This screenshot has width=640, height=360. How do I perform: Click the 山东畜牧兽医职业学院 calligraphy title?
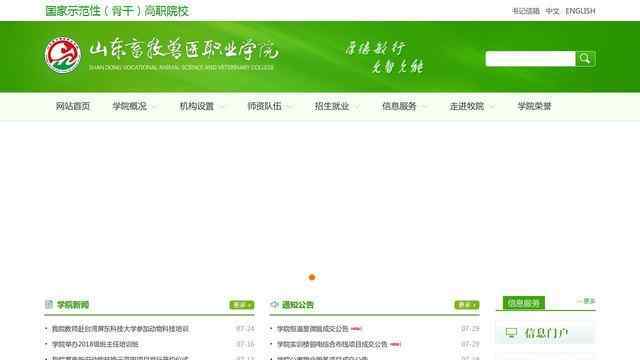(184, 50)
